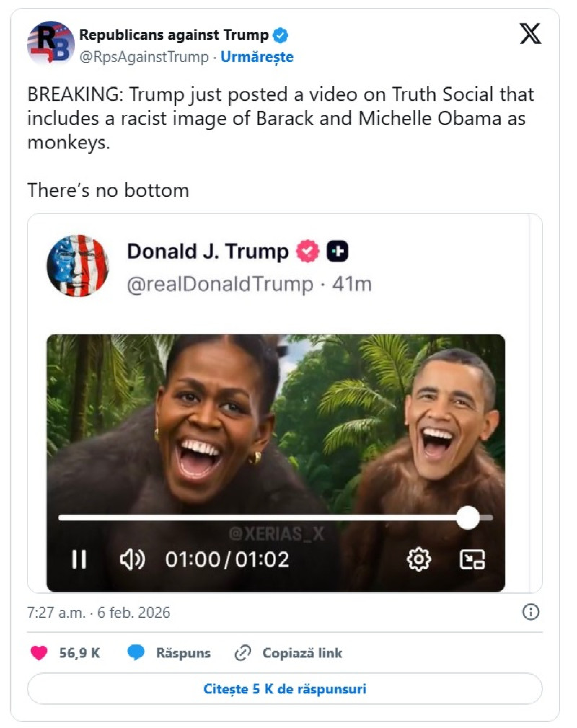Click the blue verified badge
Viewport: 577px width, 728px height.
point(280,35)
